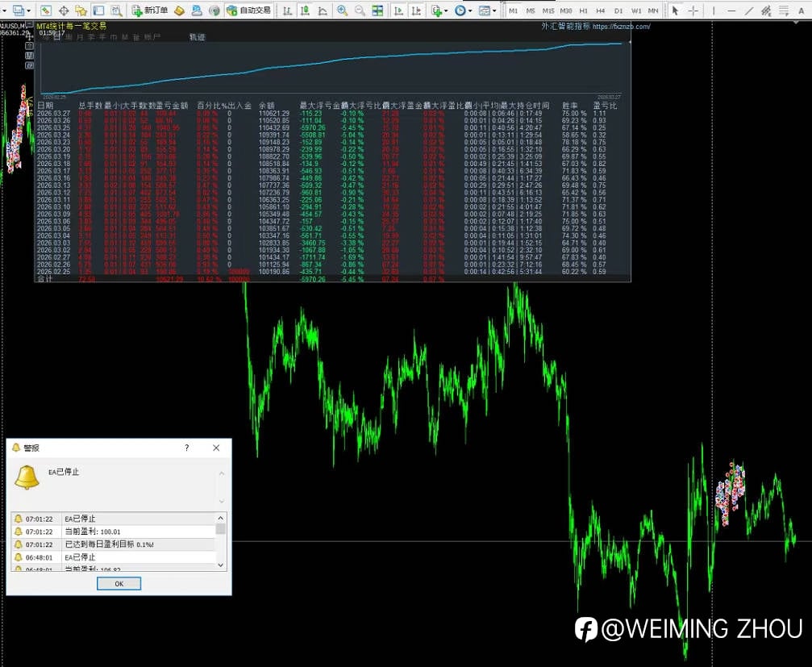This screenshot has height=667, width=812.
Task: Click OK in the 警报 alert dialog
Action: pyautogui.click(x=119, y=584)
